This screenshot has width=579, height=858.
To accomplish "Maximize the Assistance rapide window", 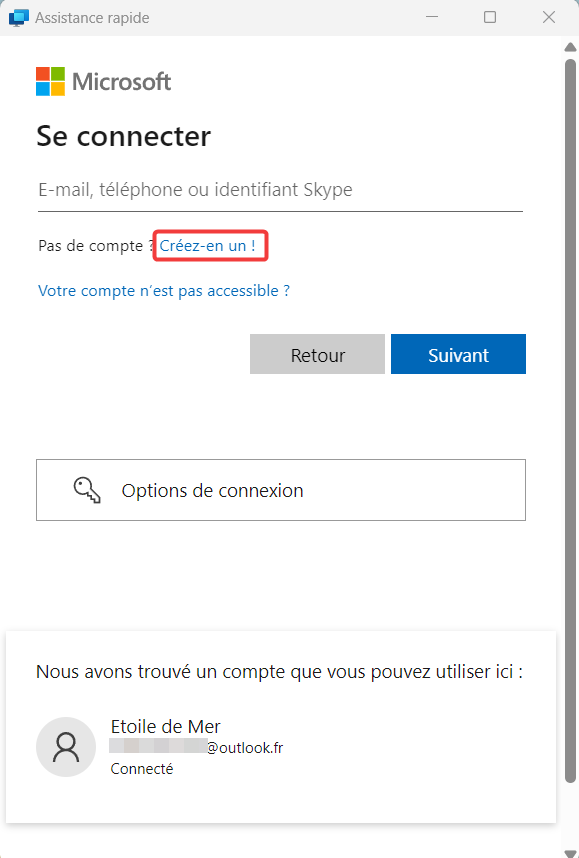I will click(490, 18).
